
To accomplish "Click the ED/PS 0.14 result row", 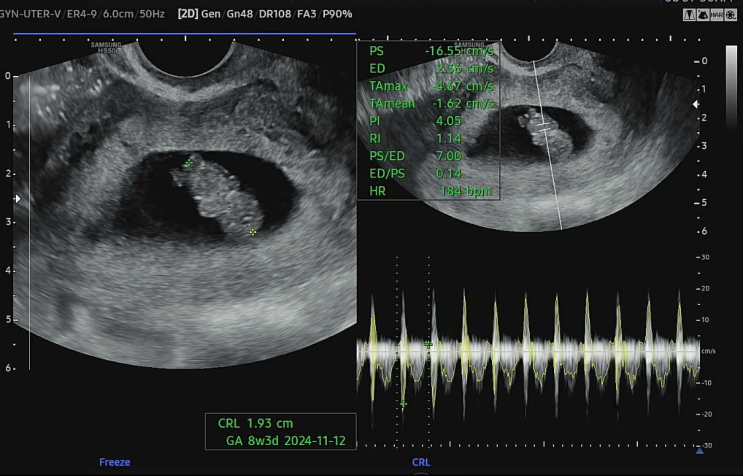I will pos(415,173).
